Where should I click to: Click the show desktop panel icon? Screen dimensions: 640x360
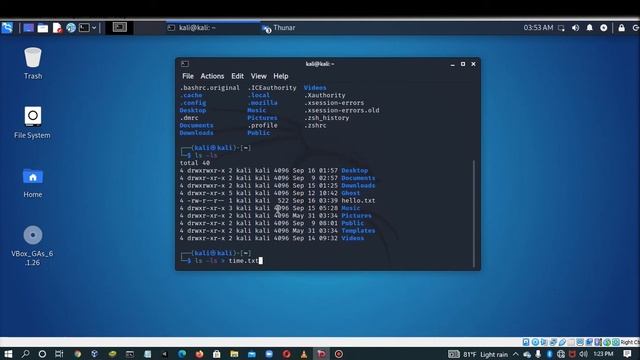[x=28, y=28]
